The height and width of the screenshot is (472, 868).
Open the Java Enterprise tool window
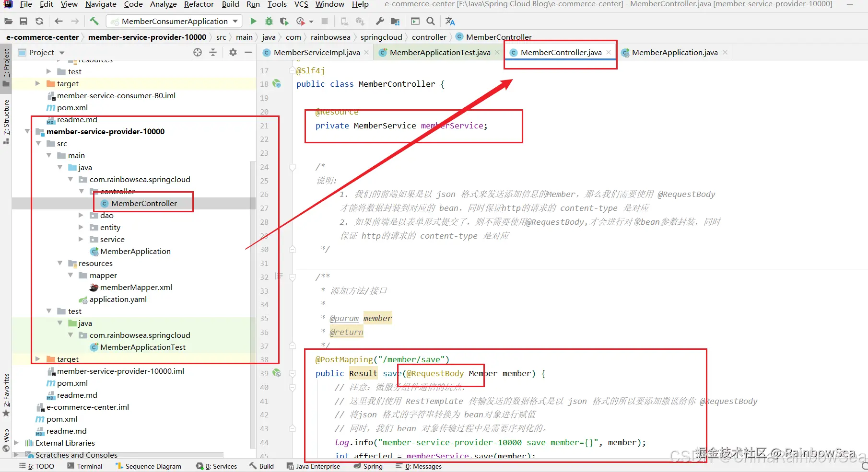click(x=313, y=466)
